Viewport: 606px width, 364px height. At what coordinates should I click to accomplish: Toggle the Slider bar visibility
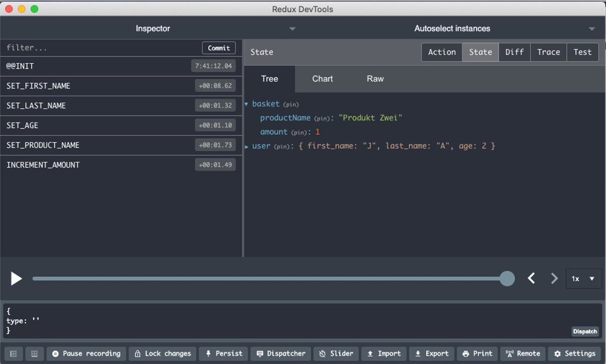coord(336,353)
